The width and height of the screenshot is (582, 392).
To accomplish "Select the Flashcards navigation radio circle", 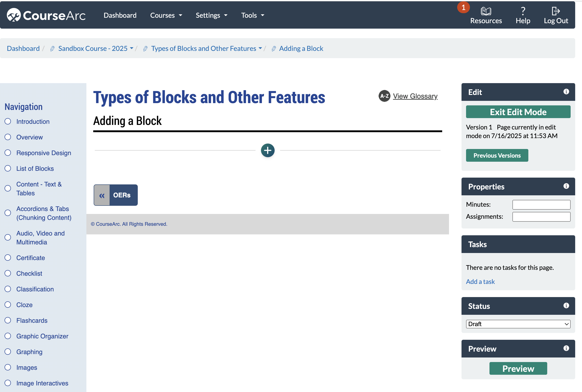I will pyautogui.click(x=8, y=320).
